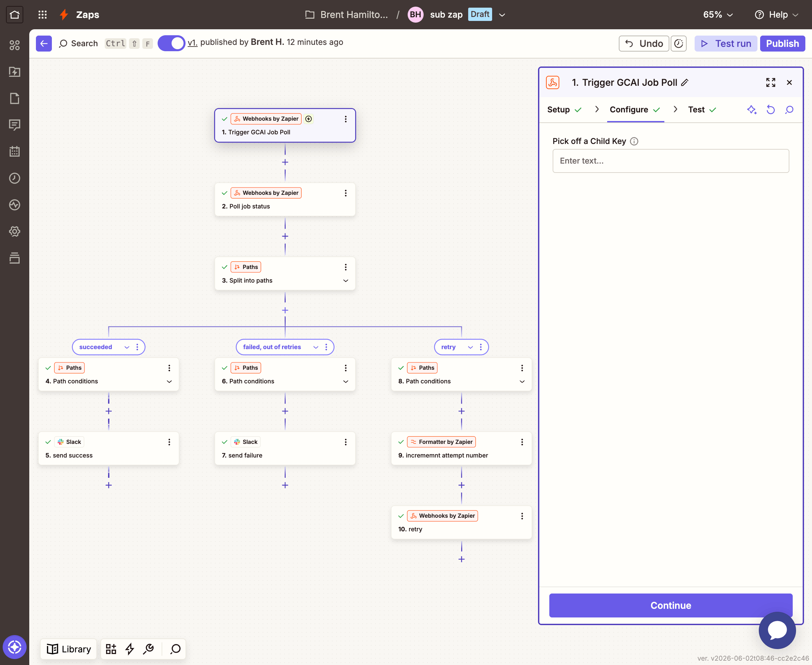Image resolution: width=812 pixels, height=665 pixels.
Task: Open the AI copilot button bottom-left
Action: pyautogui.click(x=15, y=647)
